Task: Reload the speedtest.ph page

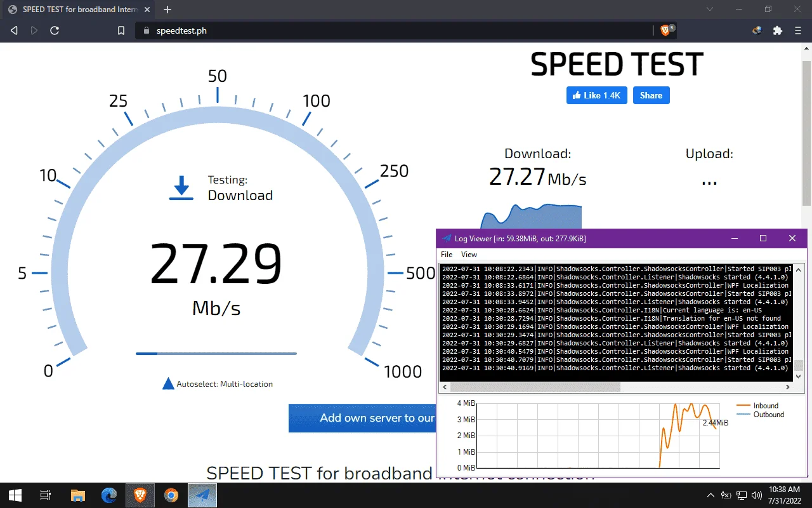Action: pos(55,30)
